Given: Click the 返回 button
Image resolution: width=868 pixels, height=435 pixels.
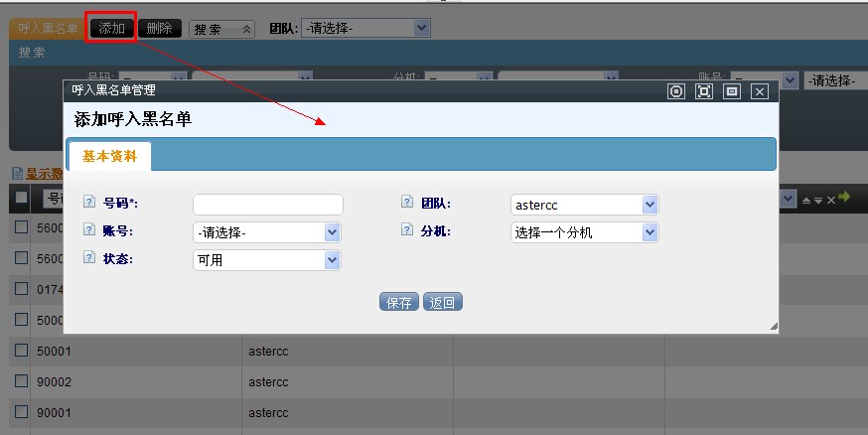Looking at the screenshot, I should point(443,303).
